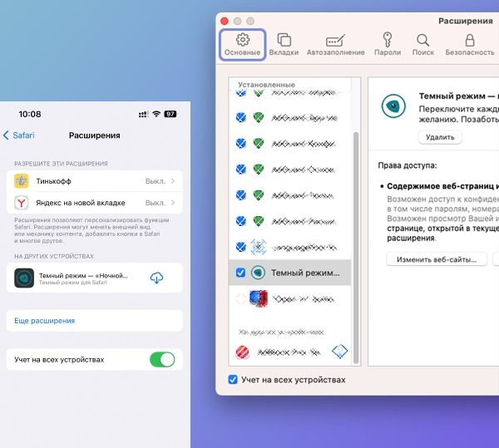Image resolution: width=499 pixels, height=448 pixels.
Task: Open Яндекс на новой вкладке row
Action: click(x=94, y=203)
